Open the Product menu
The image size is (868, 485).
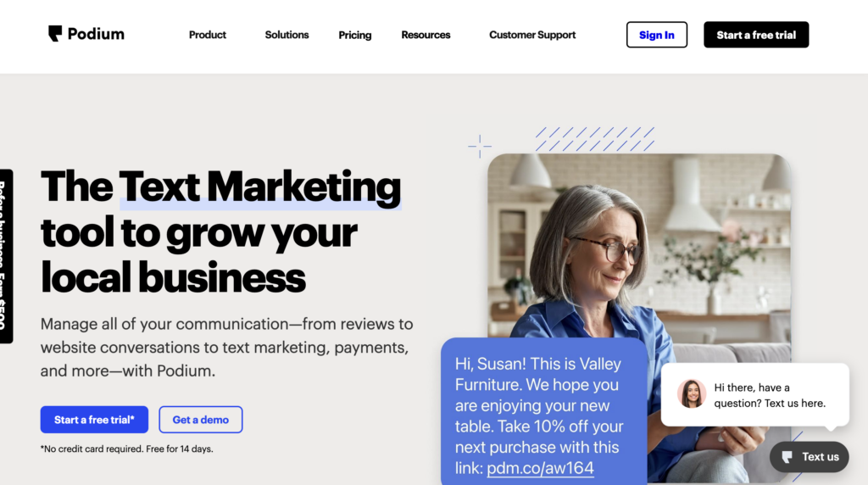pos(208,35)
